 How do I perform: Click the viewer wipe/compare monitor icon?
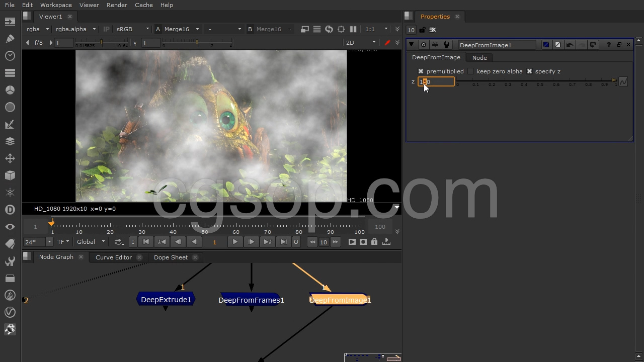point(305,29)
